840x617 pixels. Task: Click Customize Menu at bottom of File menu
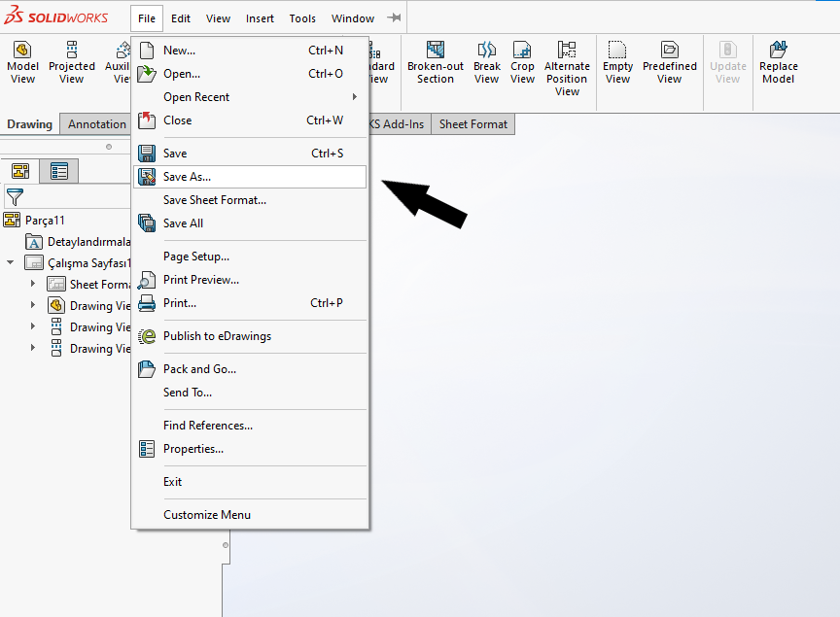point(207,515)
